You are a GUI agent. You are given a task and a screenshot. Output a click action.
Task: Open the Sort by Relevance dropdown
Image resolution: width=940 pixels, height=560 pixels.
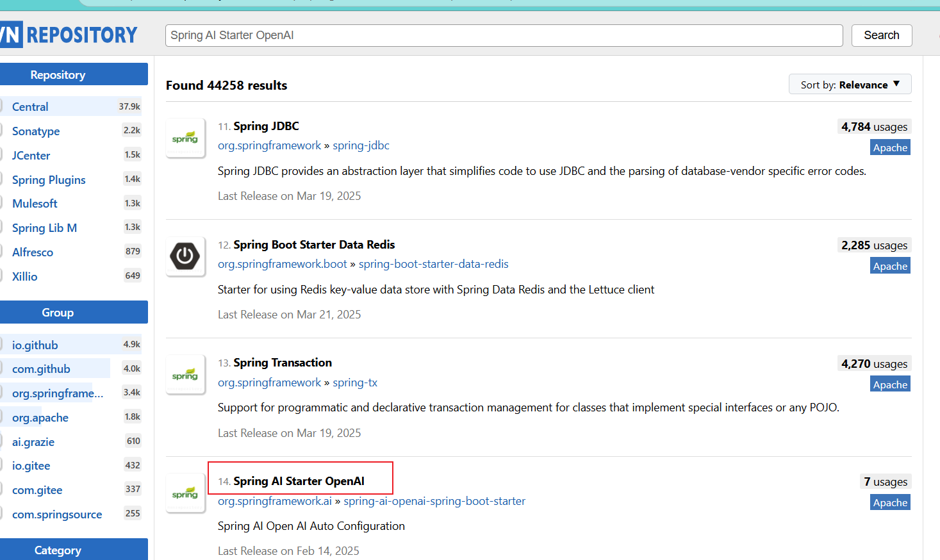(x=850, y=84)
